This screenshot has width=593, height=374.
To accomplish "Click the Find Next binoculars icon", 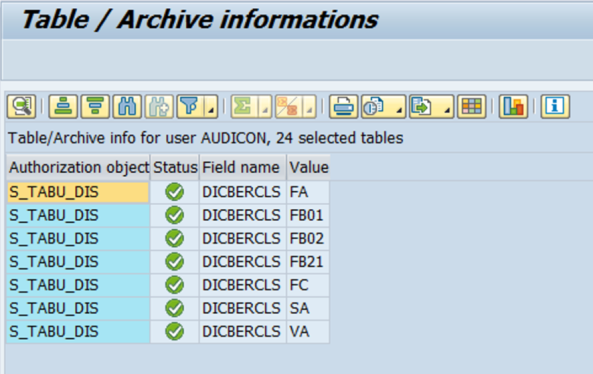I will click(x=159, y=106).
